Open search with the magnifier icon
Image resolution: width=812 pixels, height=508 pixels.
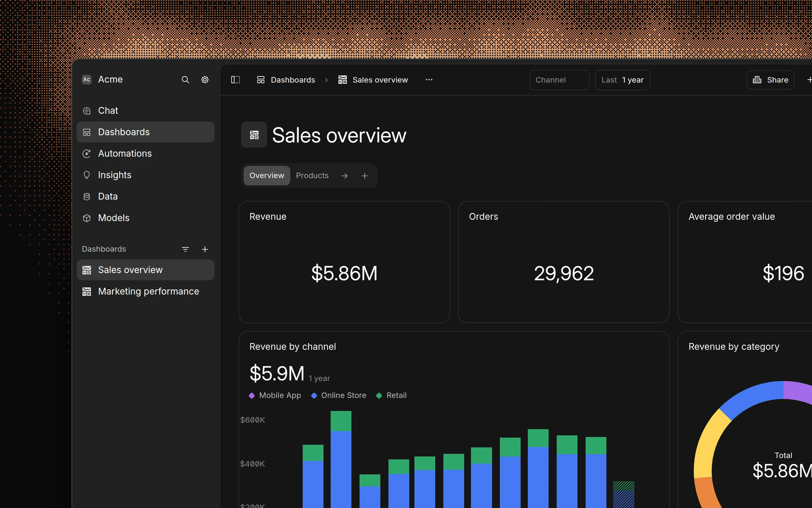point(185,80)
